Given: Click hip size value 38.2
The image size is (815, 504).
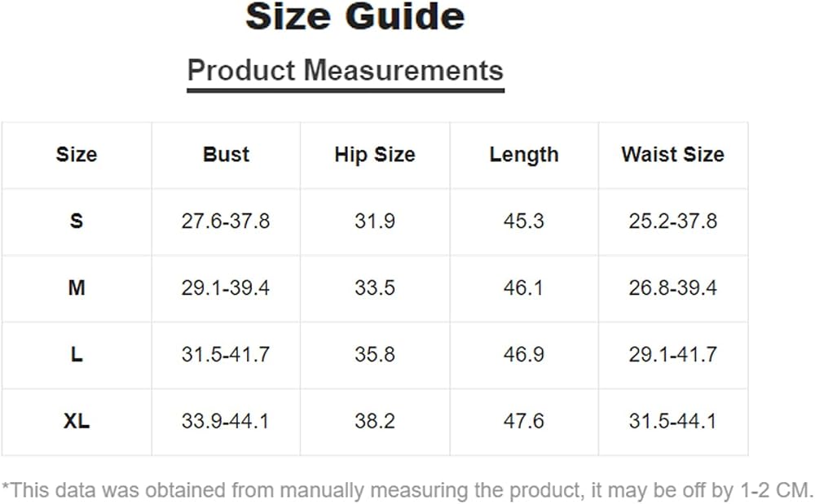Looking at the screenshot, I should coord(375,421).
